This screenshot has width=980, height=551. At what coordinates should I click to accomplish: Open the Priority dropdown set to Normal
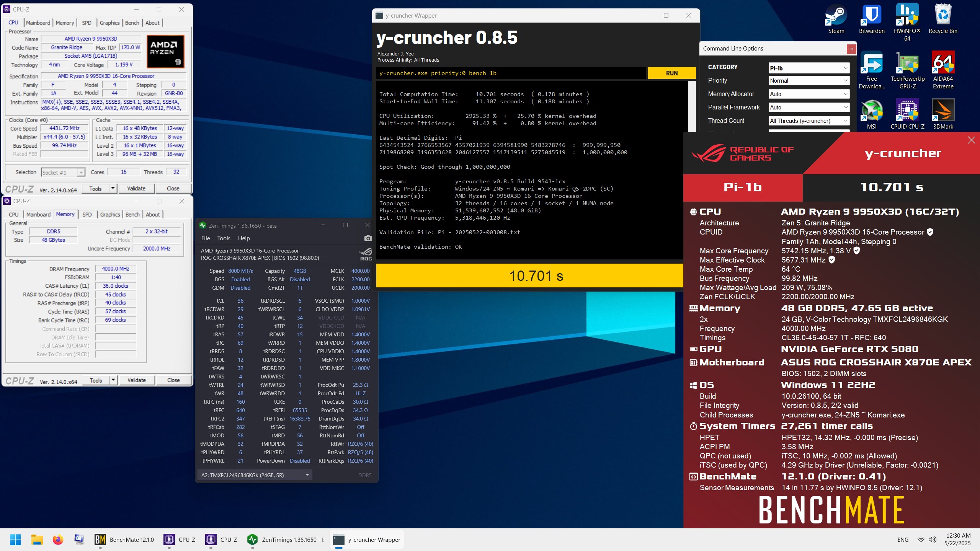pos(809,81)
